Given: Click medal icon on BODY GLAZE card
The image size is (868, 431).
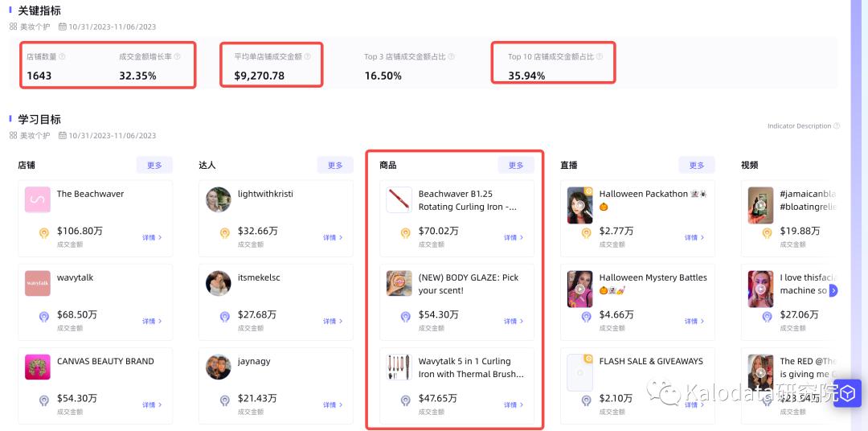Looking at the screenshot, I should [x=406, y=317].
